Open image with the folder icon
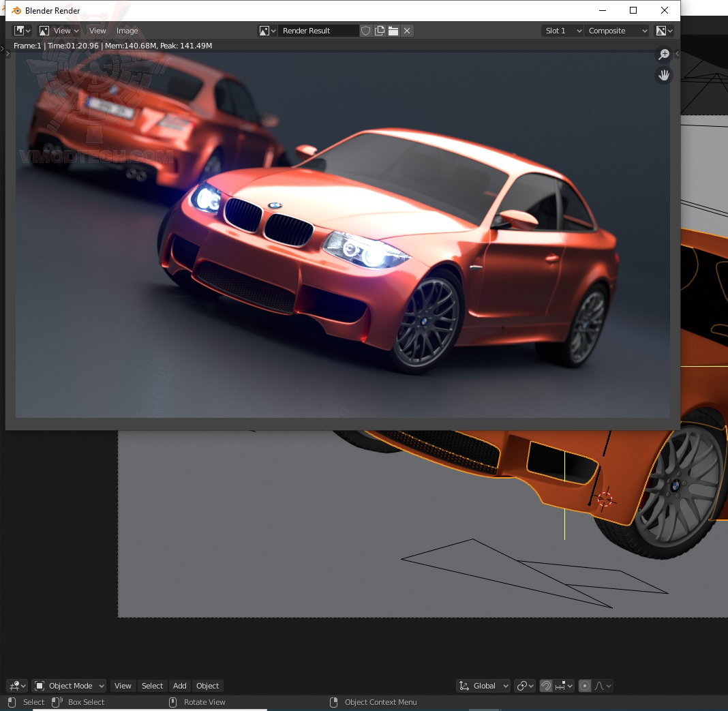728x711 pixels. pyautogui.click(x=393, y=31)
